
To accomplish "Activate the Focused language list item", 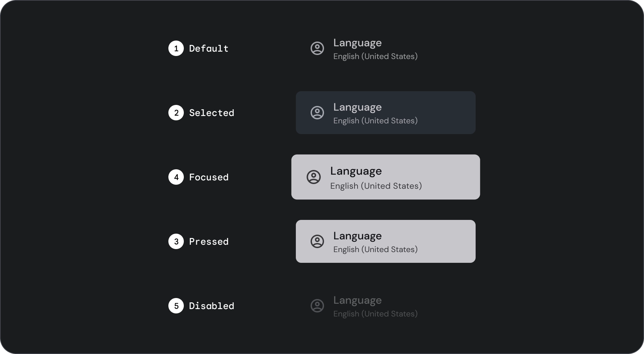I will (x=386, y=177).
